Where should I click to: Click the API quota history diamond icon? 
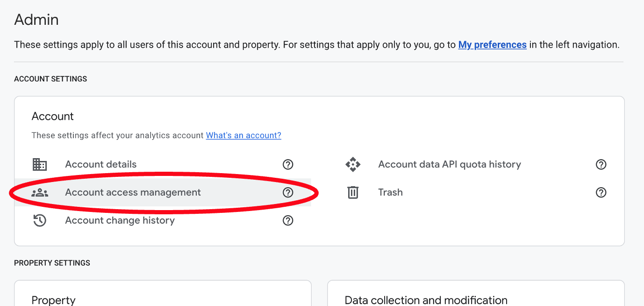click(353, 164)
